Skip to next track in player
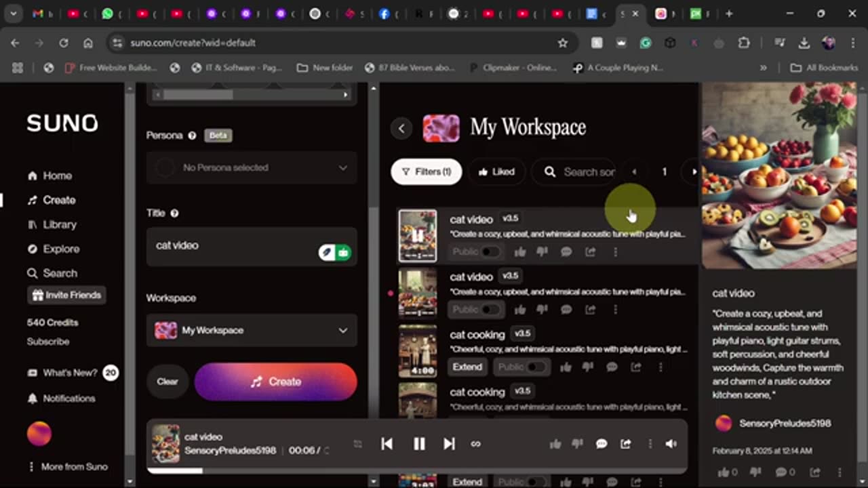The height and width of the screenshot is (488, 868). (x=449, y=444)
